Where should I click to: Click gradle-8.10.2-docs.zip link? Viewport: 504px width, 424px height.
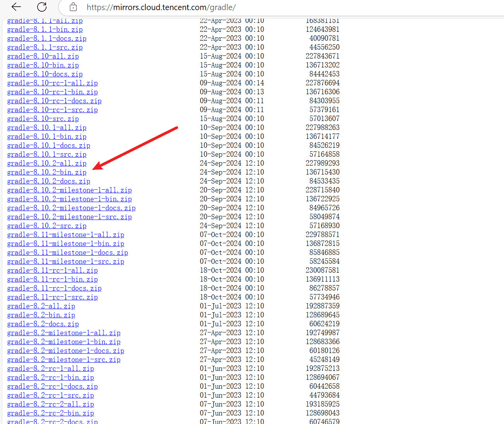tap(48, 181)
